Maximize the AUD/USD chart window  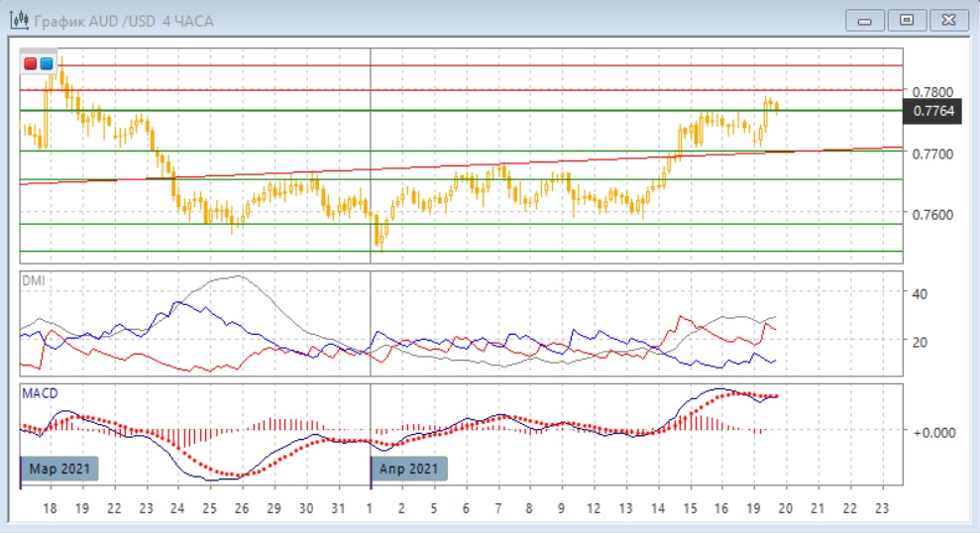[x=906, y=20]
